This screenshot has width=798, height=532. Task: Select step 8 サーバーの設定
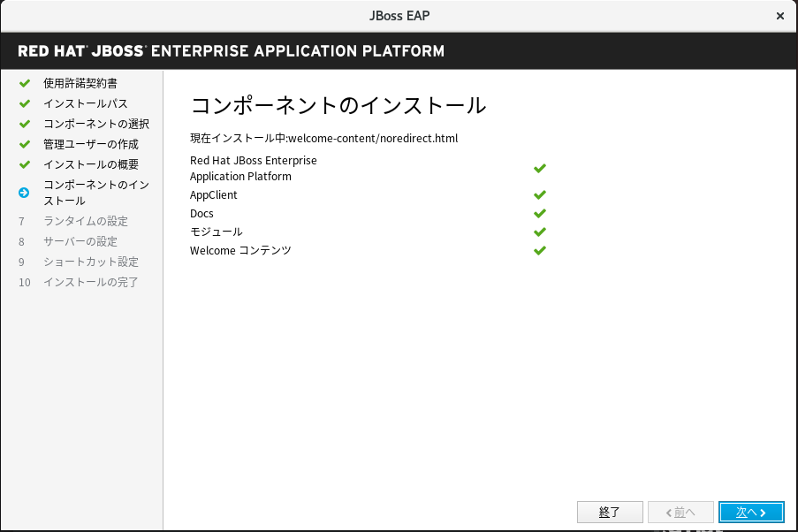pos(80,241)
